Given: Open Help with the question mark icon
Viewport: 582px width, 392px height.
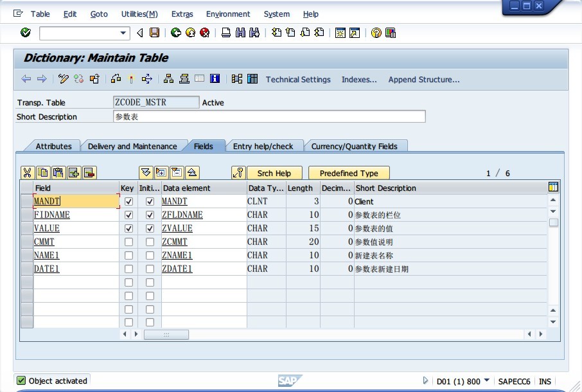Looking at the screenshot, I should (x=376, y=33).
